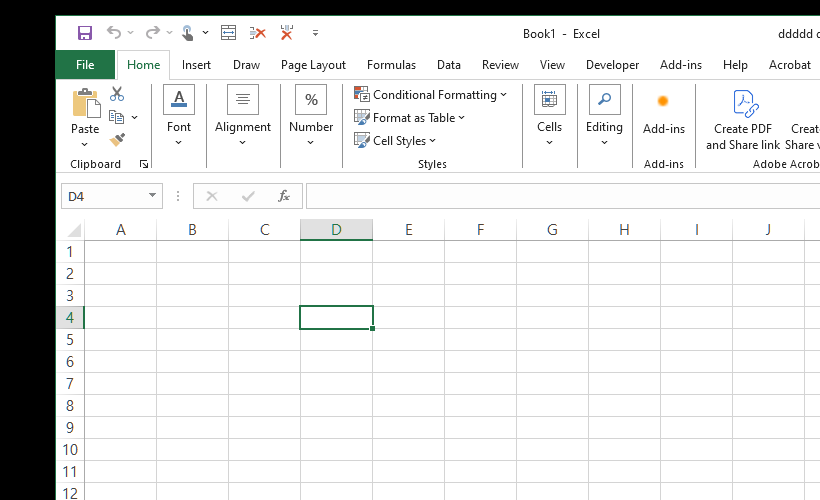The width and height of the screenshot is (820, 500).
Task: Open the Undo history dropdown arrow
Action: 131,33
